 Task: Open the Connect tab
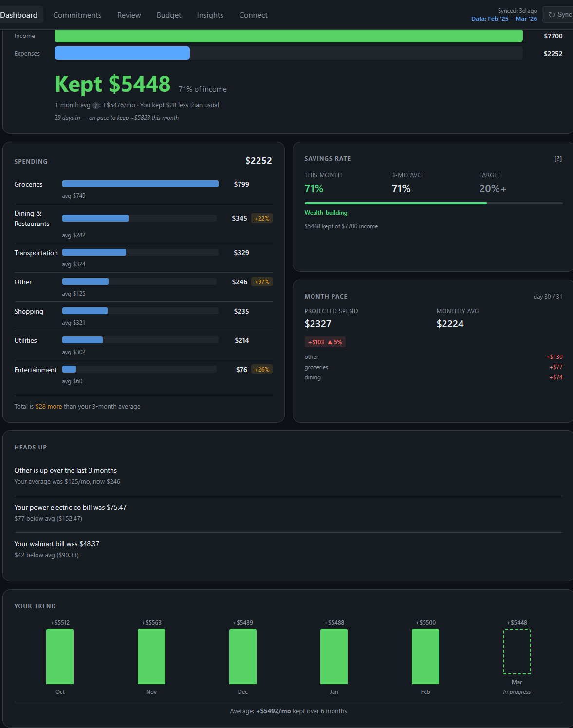coord(253,15)
